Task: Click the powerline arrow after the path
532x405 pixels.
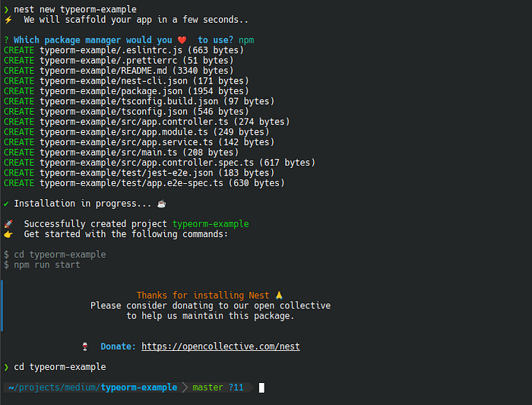Action: click(x=185, y=388)
